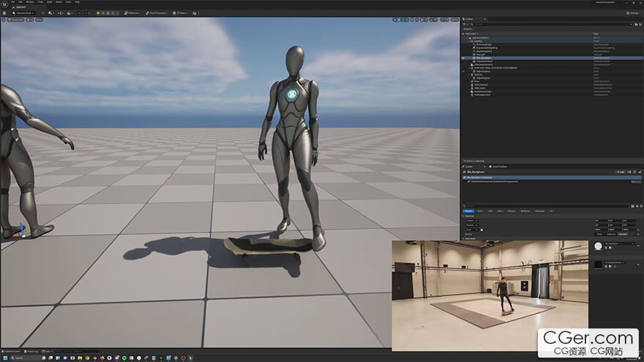
Task: Set mobility to Stationary
Action: tap(611, 234)
